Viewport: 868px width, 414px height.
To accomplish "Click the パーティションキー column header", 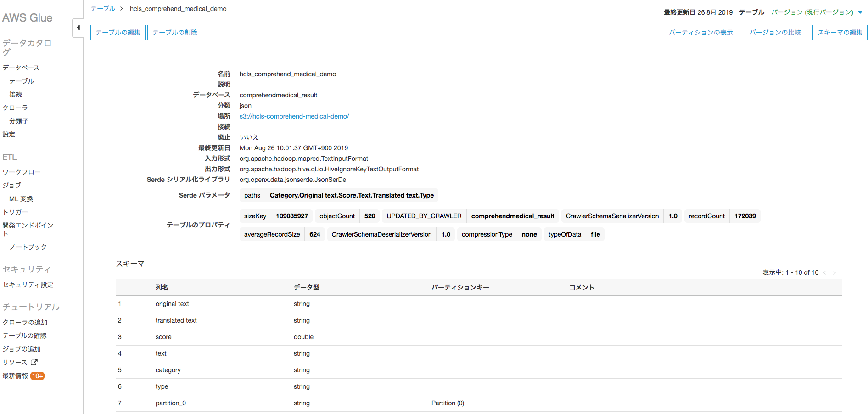I will (x=460, y=287).
